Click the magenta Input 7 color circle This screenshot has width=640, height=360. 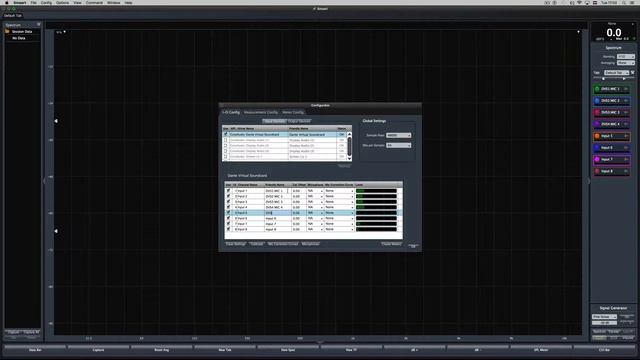pos(597,160)
